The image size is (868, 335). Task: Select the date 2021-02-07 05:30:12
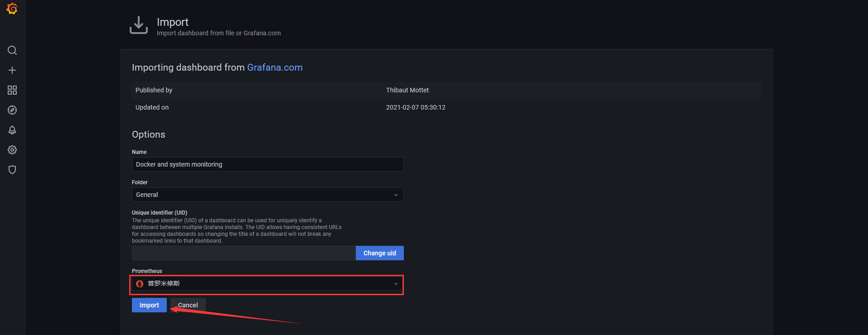(x=416, y=107)
